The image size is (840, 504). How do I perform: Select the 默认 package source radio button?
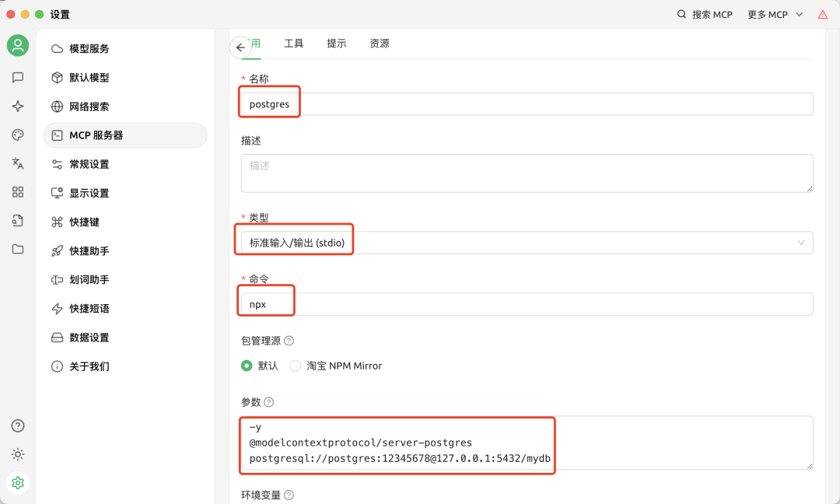click(x=246, y=366)
